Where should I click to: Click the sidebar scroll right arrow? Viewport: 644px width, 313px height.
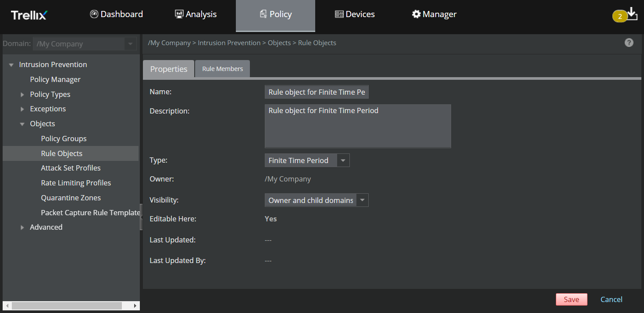[x=135, y=306]
